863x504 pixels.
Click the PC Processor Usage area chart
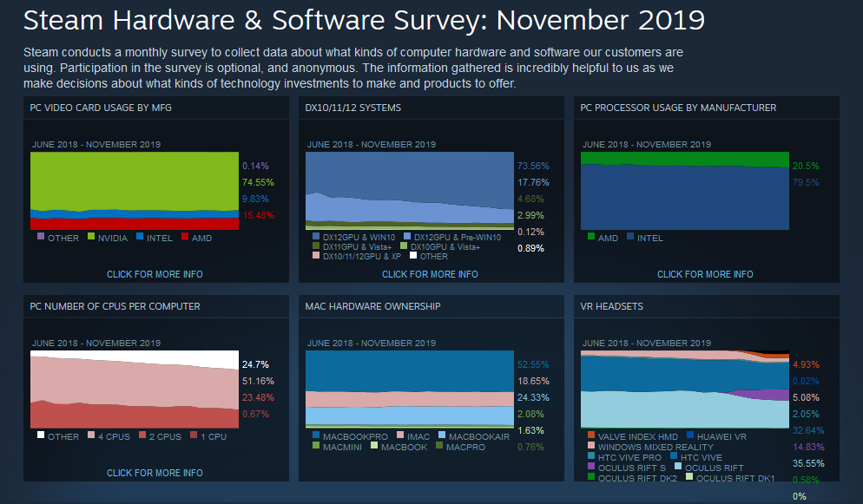(685, 191)
